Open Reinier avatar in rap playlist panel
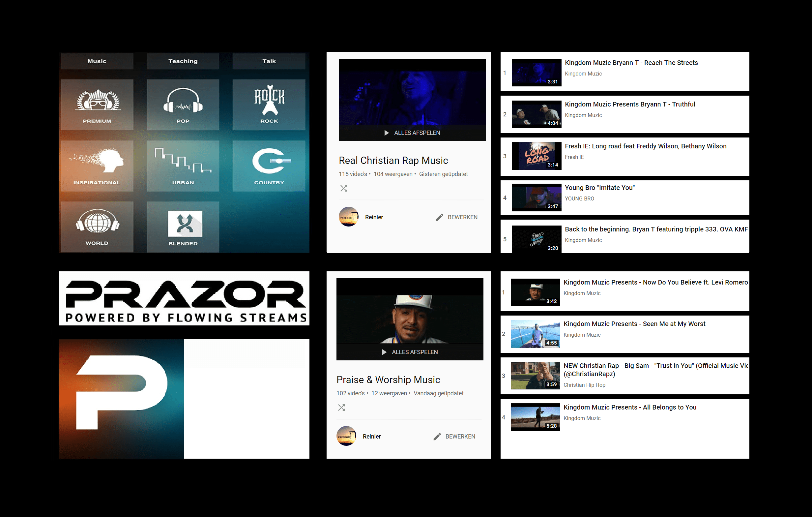 pyautogui.click(x=349, y=217)
